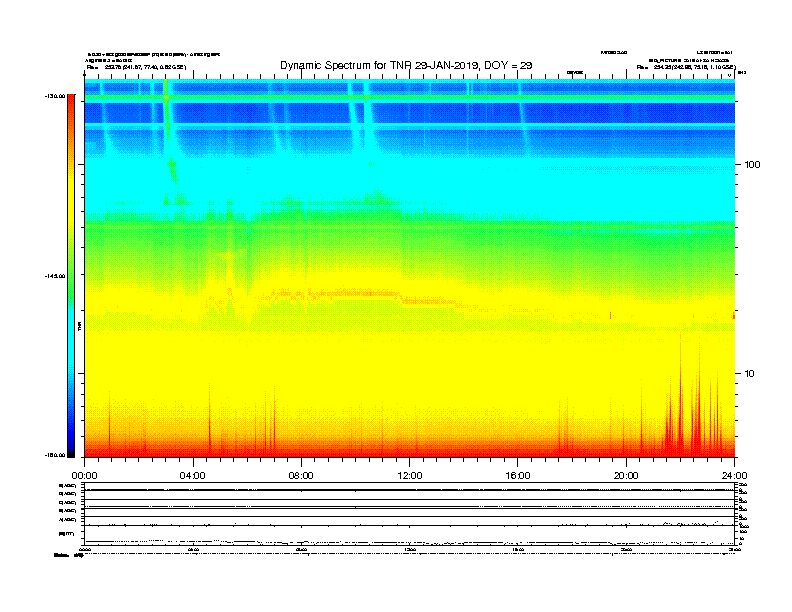The width and height of the screenshot is (792, 612).
Task: Click the -130.00 color scale label
Action: point(55,96)
